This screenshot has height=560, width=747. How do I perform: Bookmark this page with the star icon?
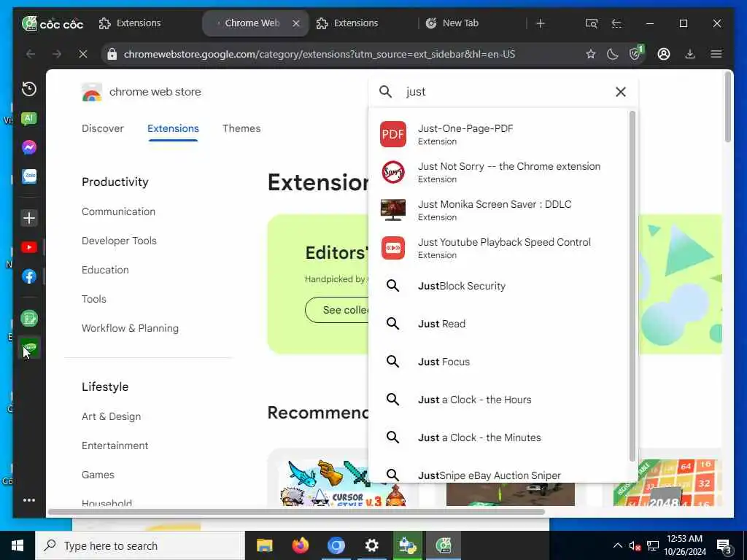pyautogui.click(x=591, y=54)
